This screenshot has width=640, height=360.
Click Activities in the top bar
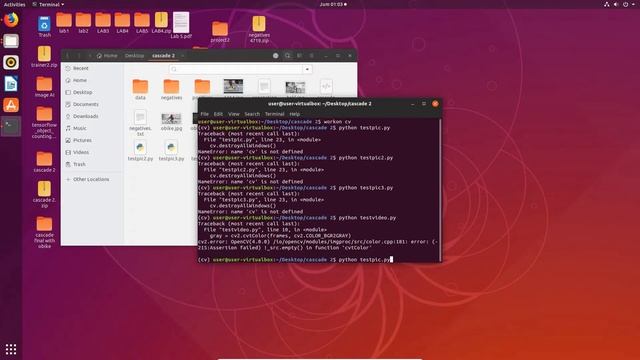[14, 4]
